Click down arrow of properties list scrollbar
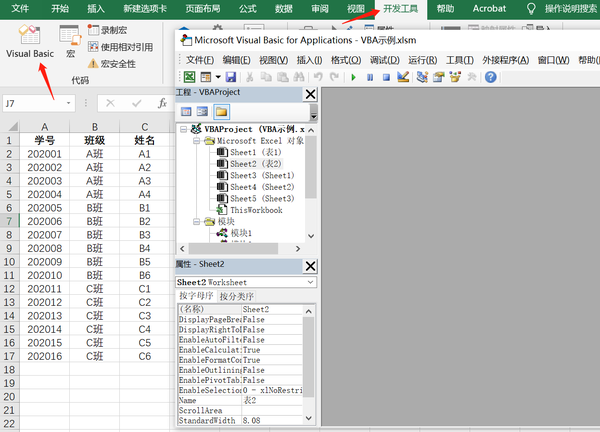600x432 pixels. click(309, 418)
